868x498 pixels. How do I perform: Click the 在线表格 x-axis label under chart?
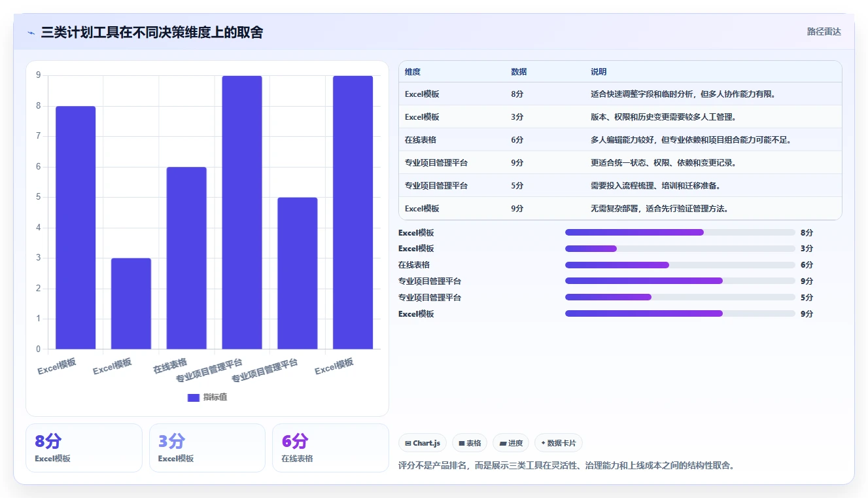170,366
